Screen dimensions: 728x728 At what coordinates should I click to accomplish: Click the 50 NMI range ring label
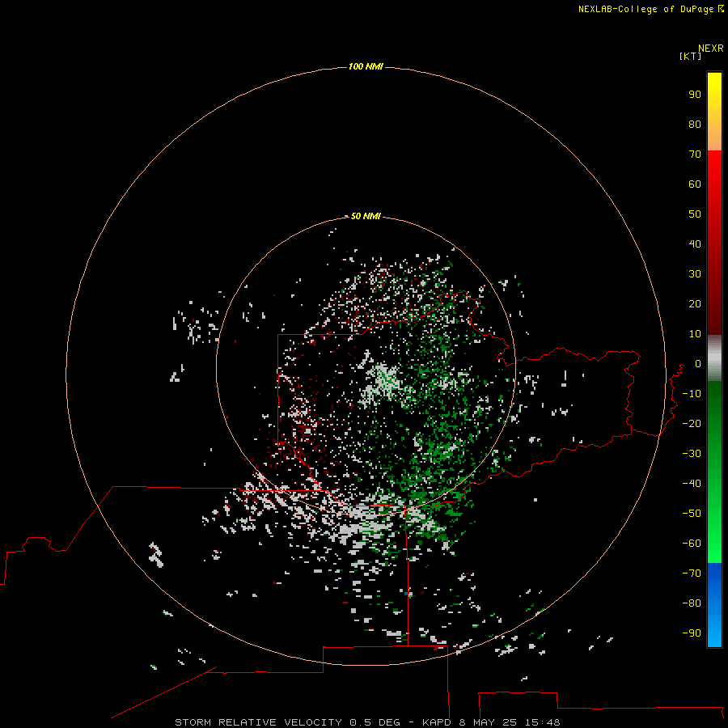(366, 216)
